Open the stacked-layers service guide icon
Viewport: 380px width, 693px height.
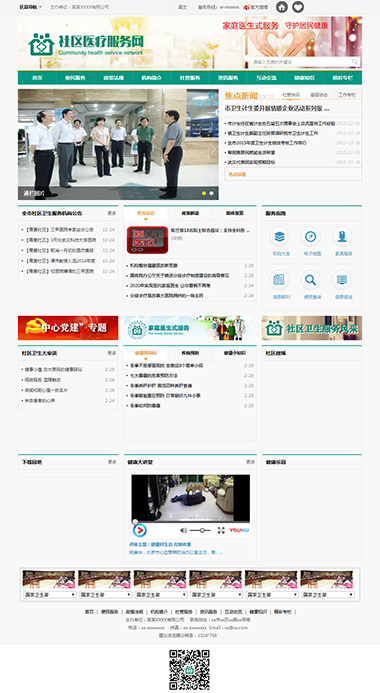[279, 236]
